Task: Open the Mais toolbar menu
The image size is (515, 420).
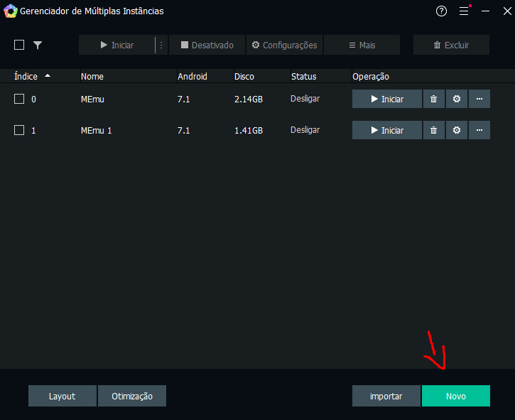Action: click(x=362, y=45)
